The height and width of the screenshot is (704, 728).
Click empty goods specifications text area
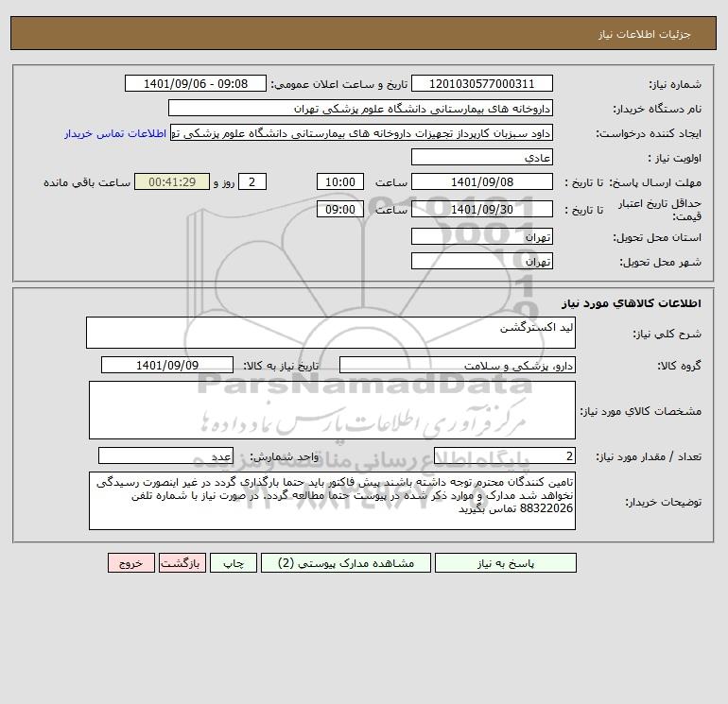click(x=332, y=410)
